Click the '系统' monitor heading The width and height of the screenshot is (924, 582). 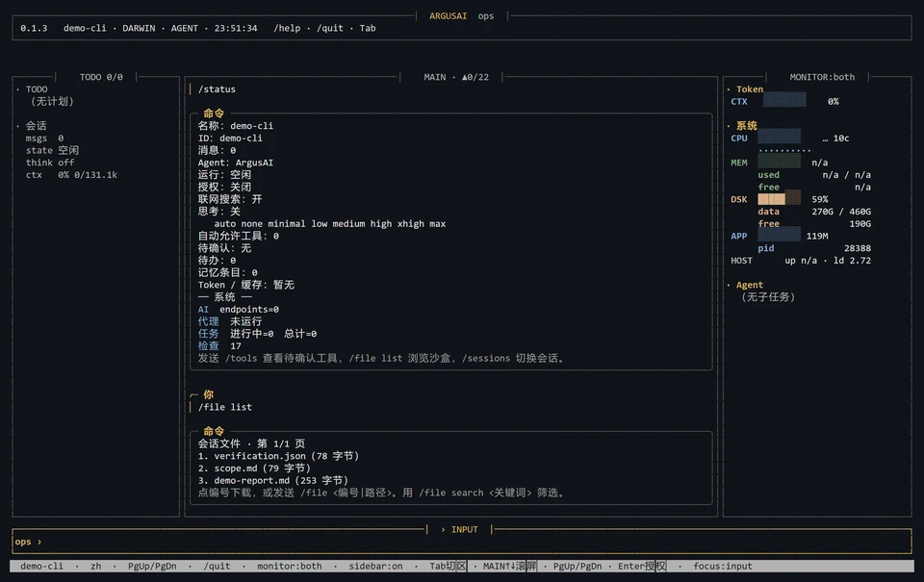[747, 126]
